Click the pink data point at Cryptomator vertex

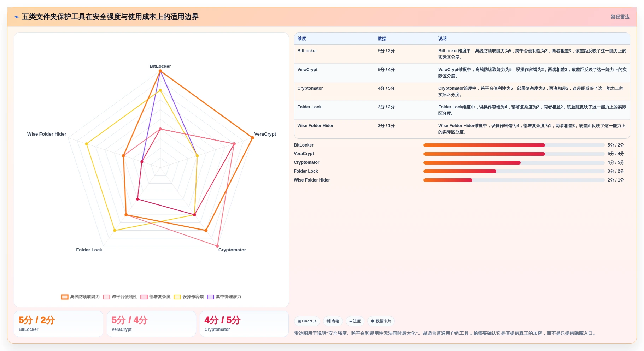(217, 246)
